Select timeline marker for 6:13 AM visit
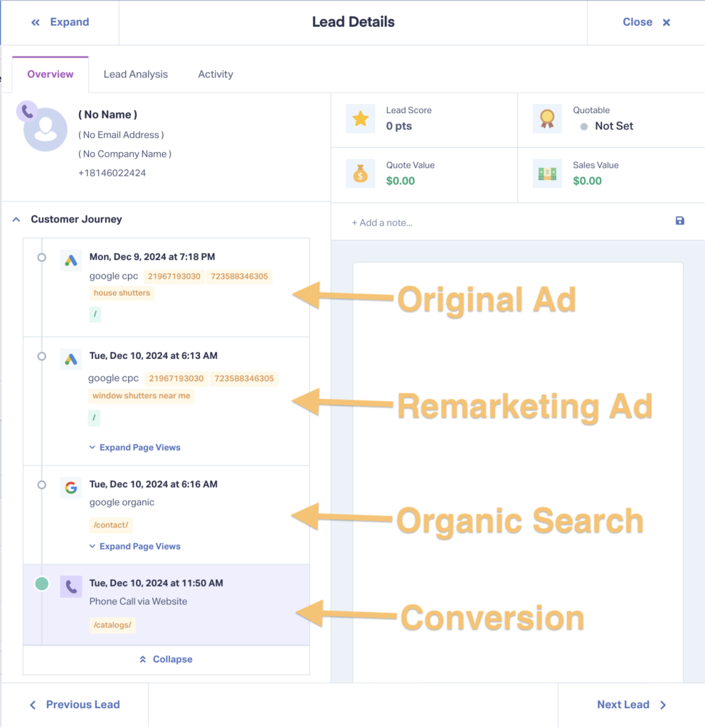This screenshot has width=705, height=728. point(42,356)
